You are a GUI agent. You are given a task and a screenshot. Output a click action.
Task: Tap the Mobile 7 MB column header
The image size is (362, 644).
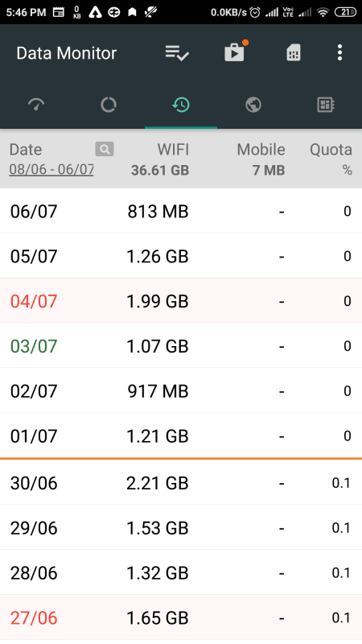[261, 159]
